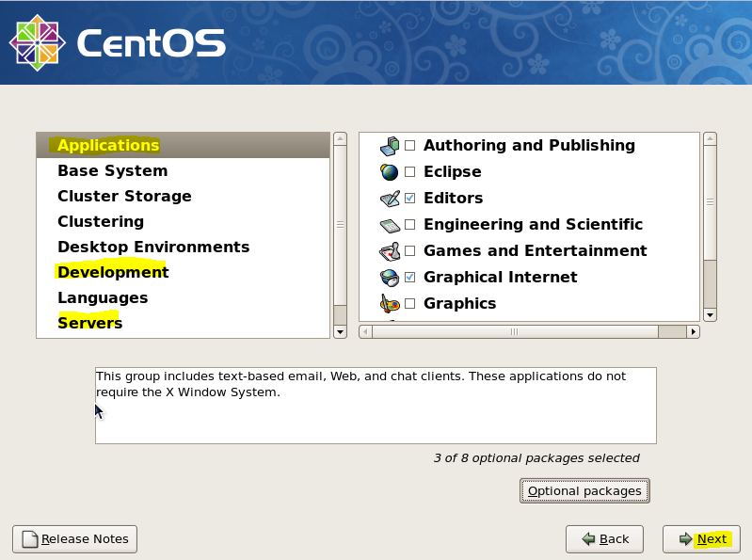Click the Authoring and Publishing label

pyautogui.click(x=529, y=145)
